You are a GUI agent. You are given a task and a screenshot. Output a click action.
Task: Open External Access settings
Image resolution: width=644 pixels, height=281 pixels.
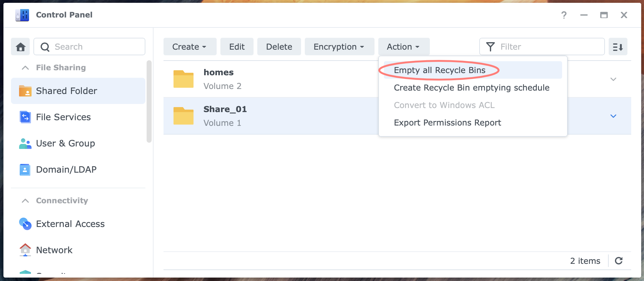[70, 224]
